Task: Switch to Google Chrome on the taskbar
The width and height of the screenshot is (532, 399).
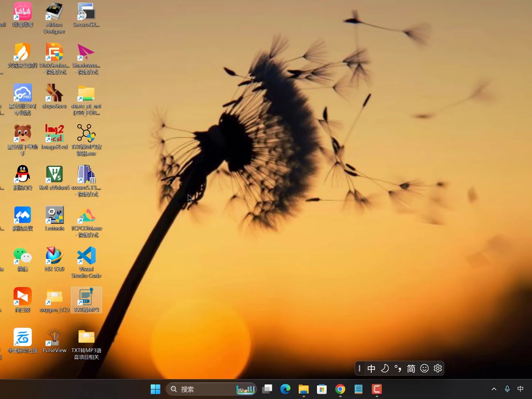Action: [x=340, y=389]
